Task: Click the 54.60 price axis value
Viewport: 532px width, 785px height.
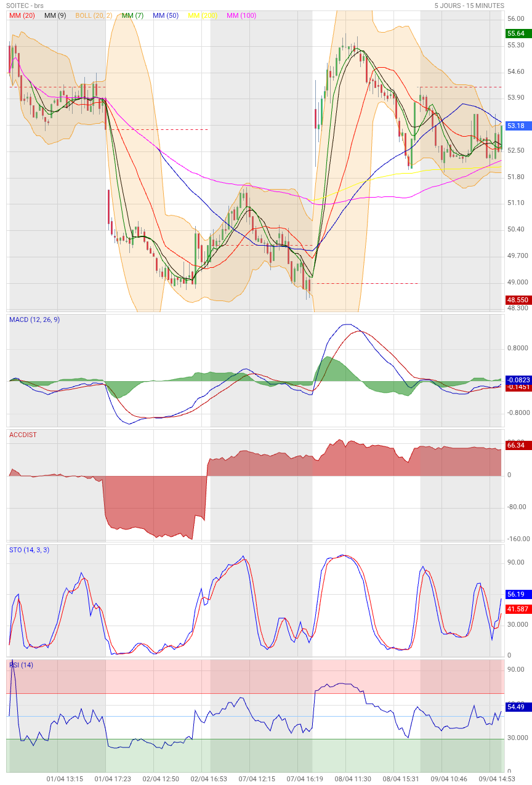Action: click(516, 72)
